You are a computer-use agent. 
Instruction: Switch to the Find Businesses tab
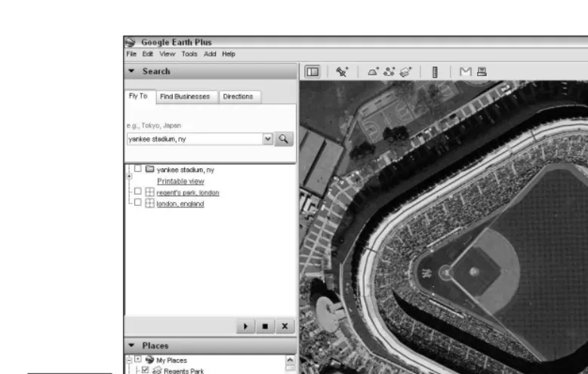[185, 97]
